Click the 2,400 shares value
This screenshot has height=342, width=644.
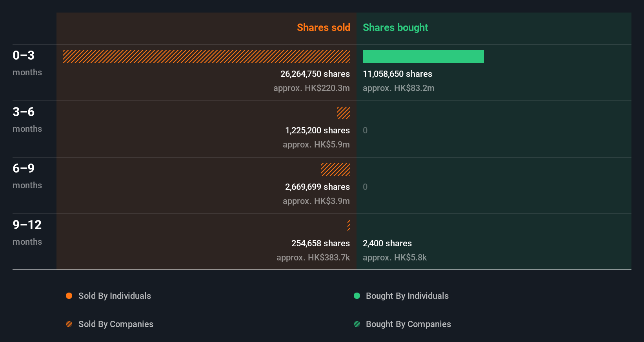387,243
